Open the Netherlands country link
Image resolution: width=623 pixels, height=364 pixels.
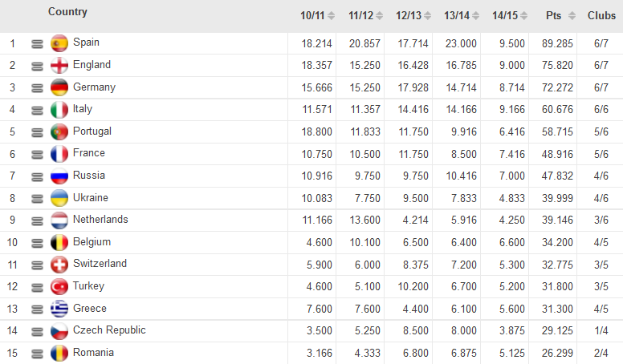100,219
